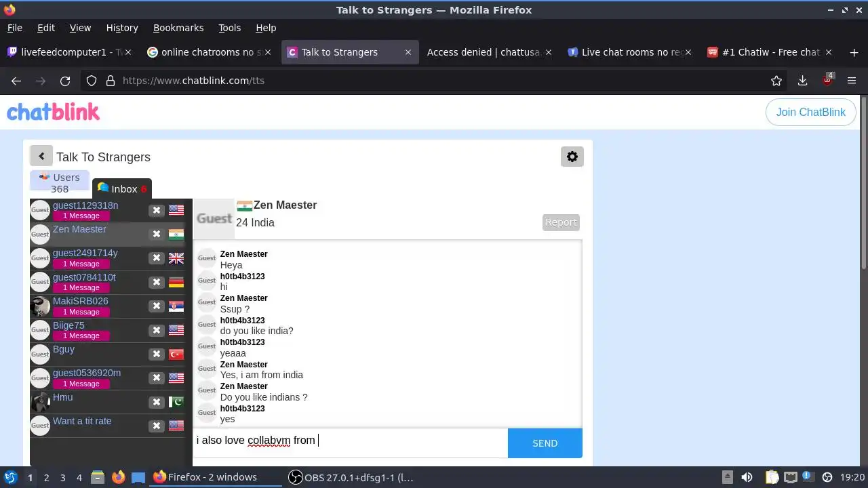The height and width of the screenshot is (488, 868).
Task: Open Firefox downloads panel
Action: 802,81
